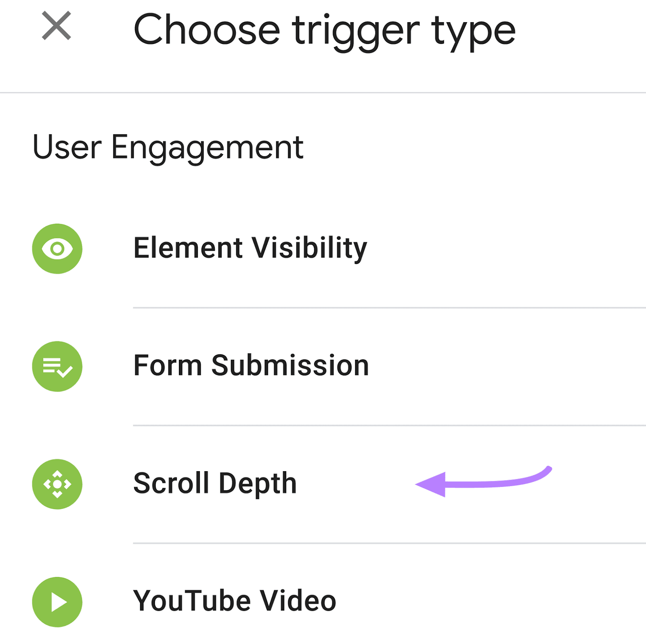
Task: Click the YouTube Video text label
Action: coord(235,601)
